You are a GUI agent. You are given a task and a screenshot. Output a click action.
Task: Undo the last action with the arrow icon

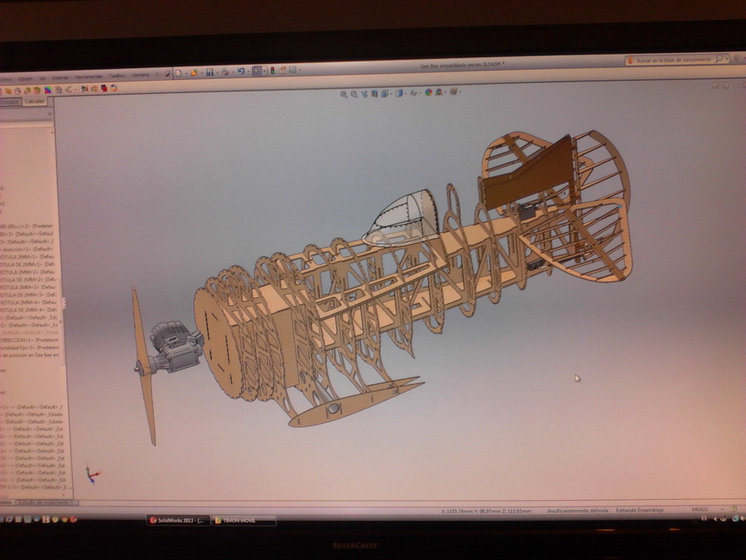[240, 71]
